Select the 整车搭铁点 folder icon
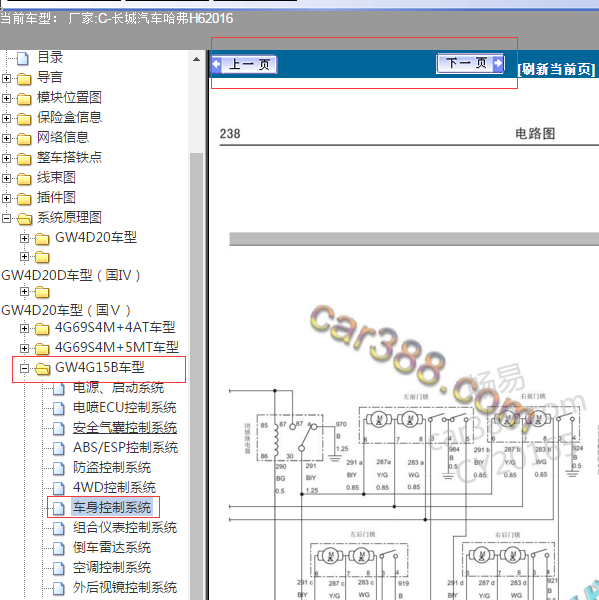This screenshot has height=600, width=599. [x=24, y=158]
